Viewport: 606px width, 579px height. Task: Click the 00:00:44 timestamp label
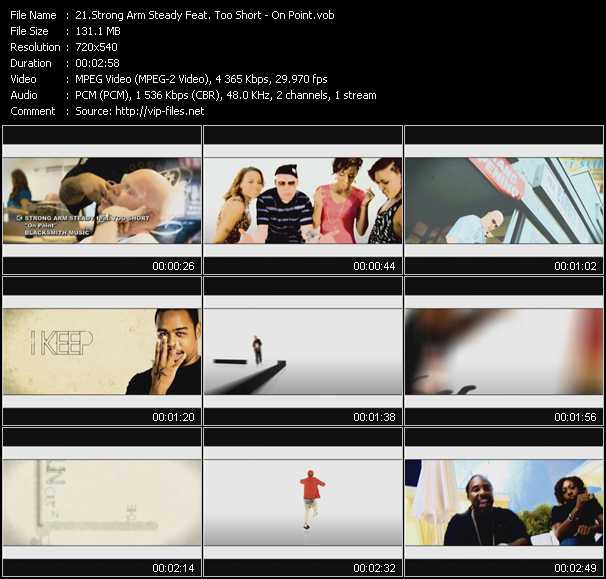[x=372, y=266]
